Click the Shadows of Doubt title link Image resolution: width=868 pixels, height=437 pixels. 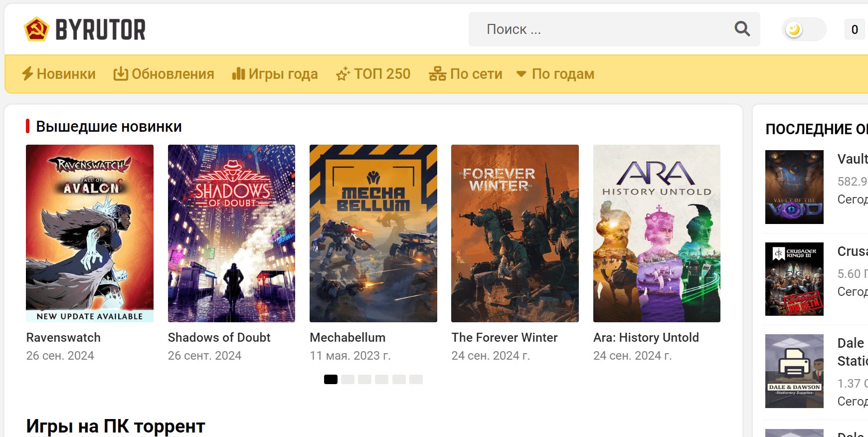219,338
